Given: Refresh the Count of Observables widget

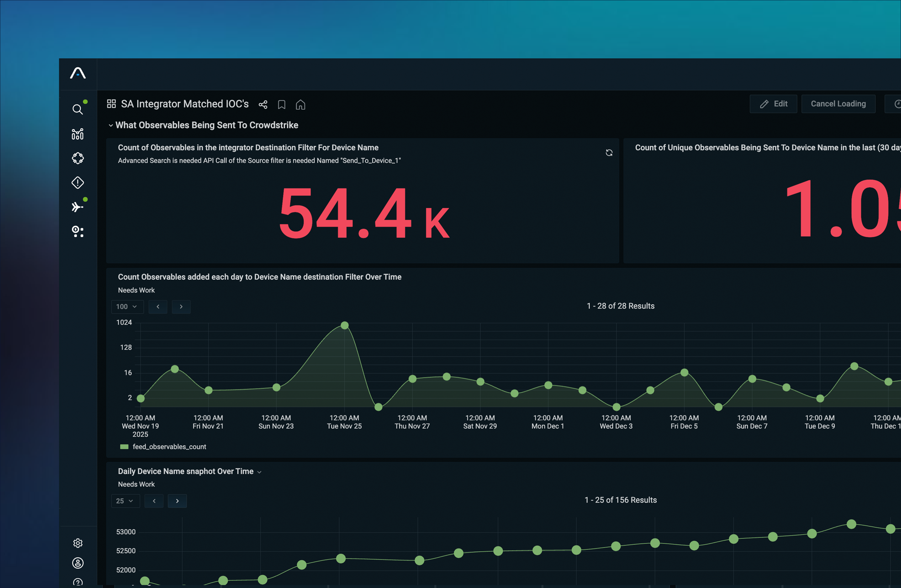Looking at the screenshot, I should [609, 153].
